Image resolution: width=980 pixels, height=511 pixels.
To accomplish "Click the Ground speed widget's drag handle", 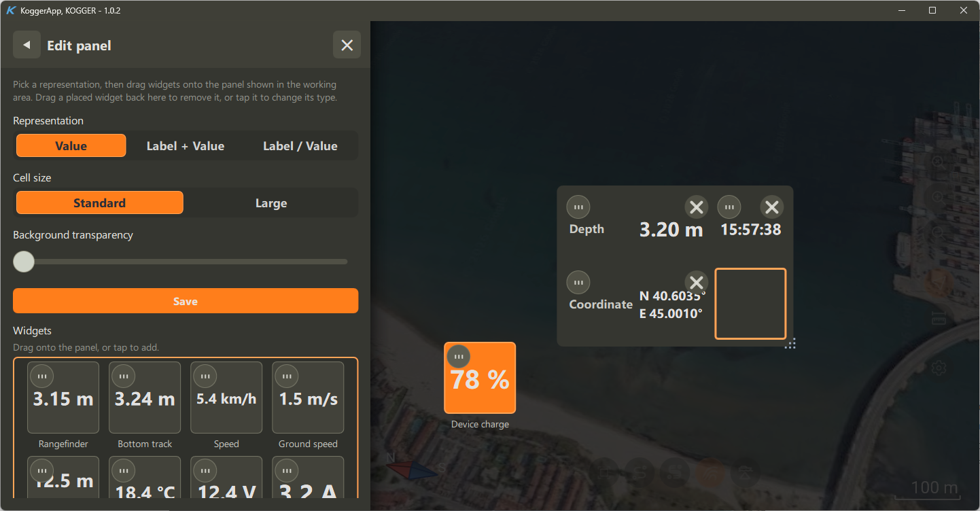I will (x=287, y=376).
